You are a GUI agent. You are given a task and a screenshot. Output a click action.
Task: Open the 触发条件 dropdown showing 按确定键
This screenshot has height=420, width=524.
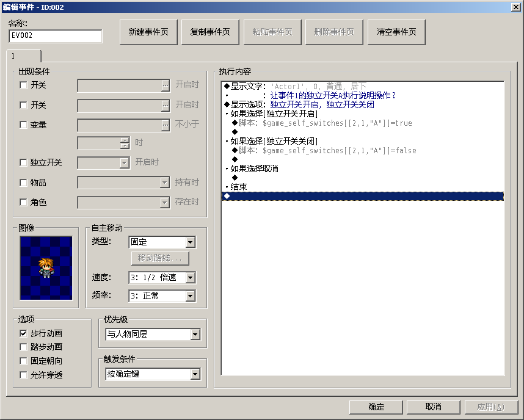pyautogui.click(x=153, y=374)
